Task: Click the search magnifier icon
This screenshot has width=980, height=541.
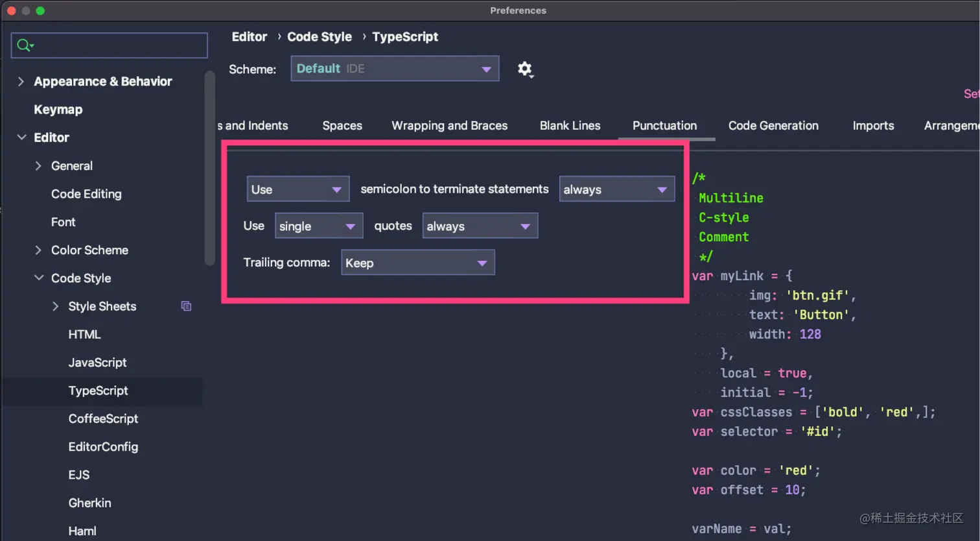Action: coord(24,45)
